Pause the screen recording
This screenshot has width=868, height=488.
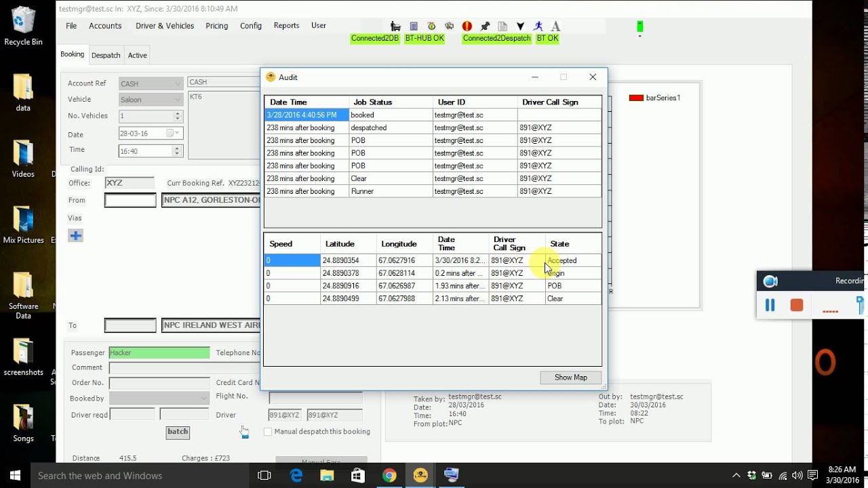click(x=770, y=305)
